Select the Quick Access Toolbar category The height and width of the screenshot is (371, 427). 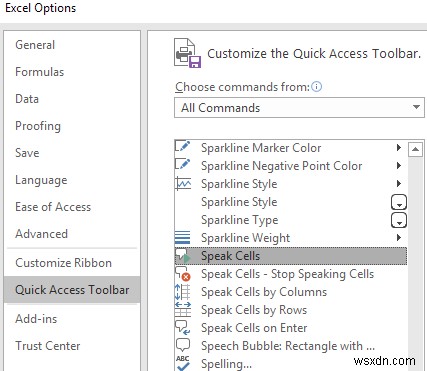[x=72, y=290]
